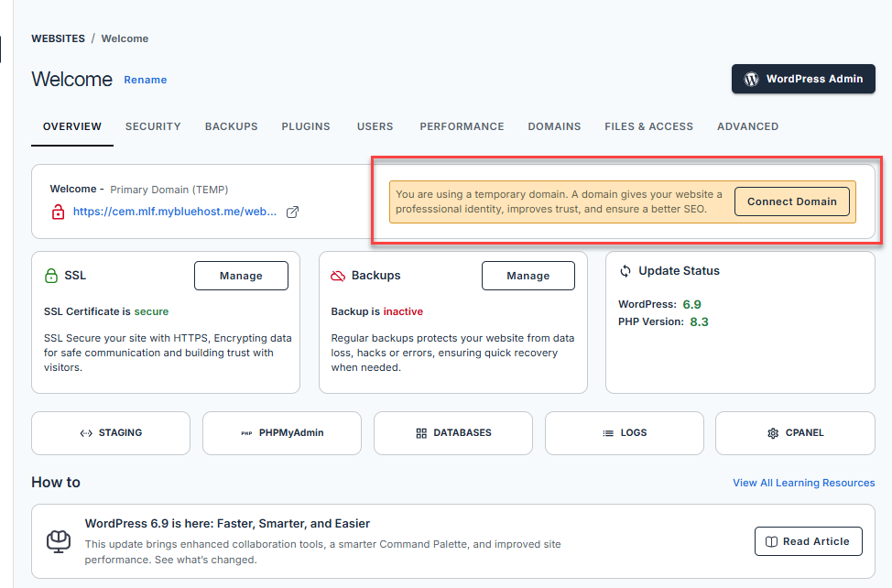Open the FILES & ACCESS tab
The height and width of the screenshot is (588, 892).
tap(648, 126)
